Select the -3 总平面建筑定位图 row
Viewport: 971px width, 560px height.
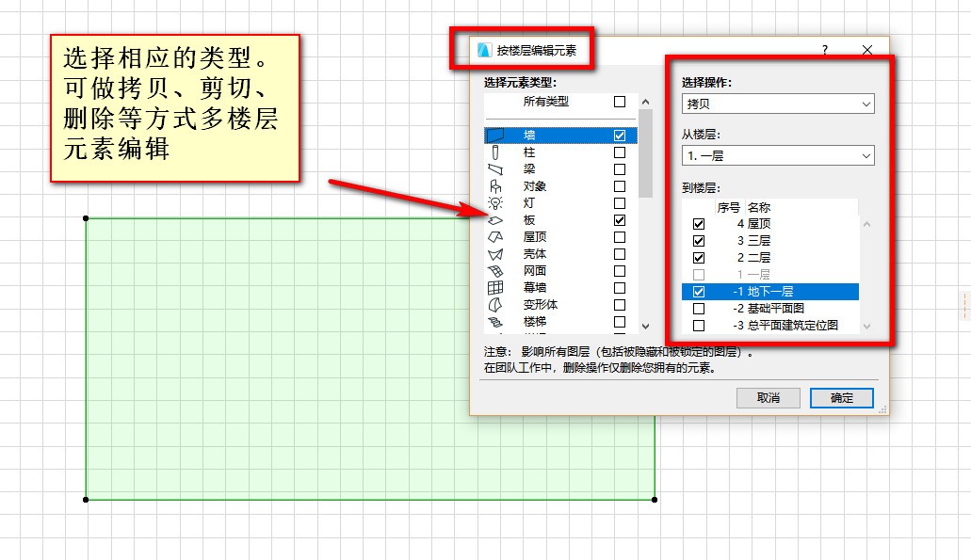pyautogui.click(x=770, y=326)
